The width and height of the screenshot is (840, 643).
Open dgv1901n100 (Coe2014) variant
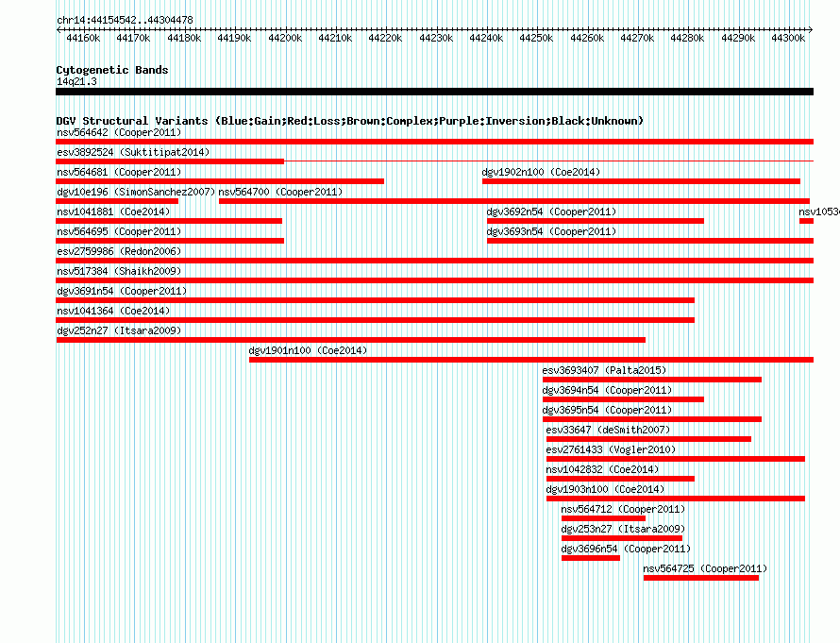pyautogui.click(x=308, y=350)
